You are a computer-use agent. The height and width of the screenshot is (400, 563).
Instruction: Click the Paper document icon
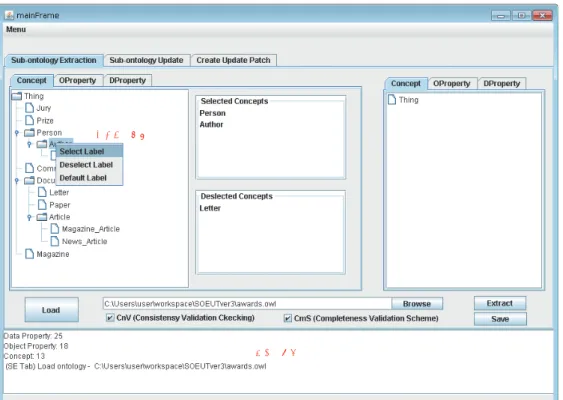(42, 204)
